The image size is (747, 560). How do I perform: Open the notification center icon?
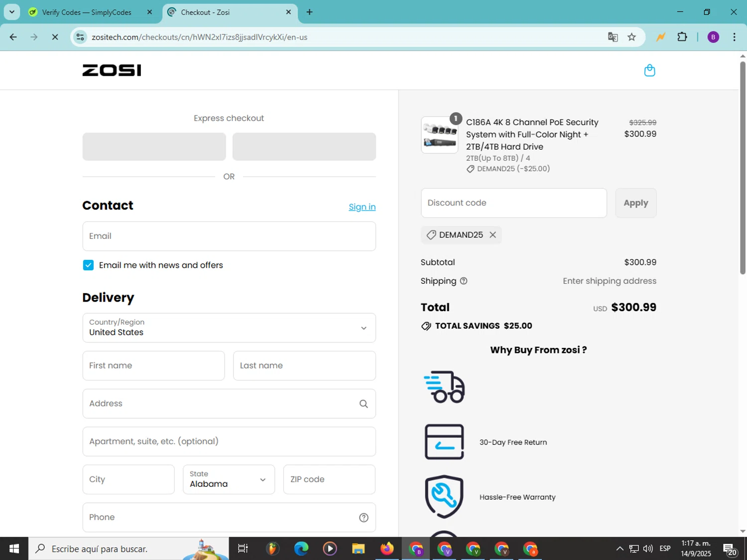[730, 549]
